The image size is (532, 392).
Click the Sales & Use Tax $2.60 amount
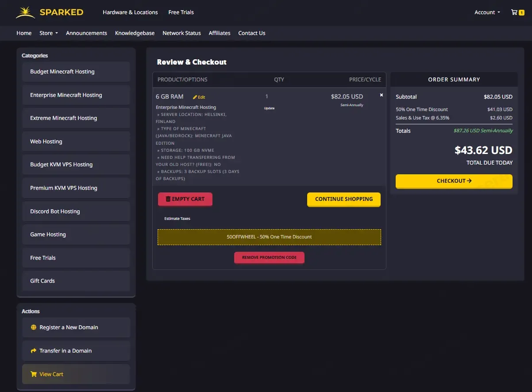pyautogui.click(x=501, y=118)
